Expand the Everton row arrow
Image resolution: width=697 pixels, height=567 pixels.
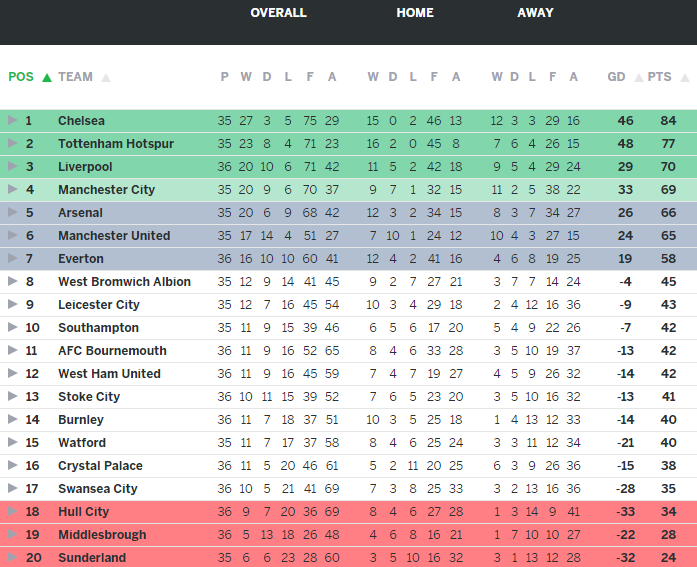coord(12,259)
